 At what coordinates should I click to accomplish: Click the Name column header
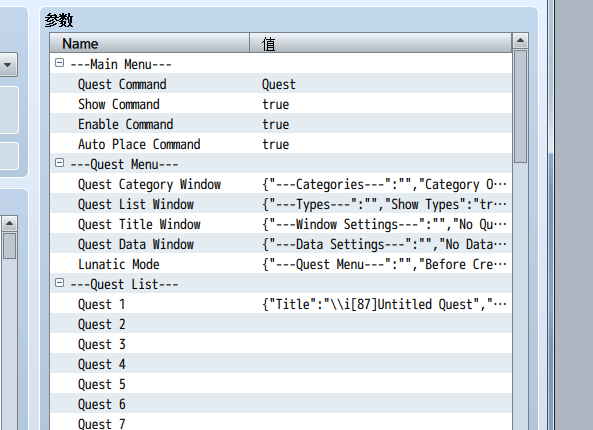150,43
